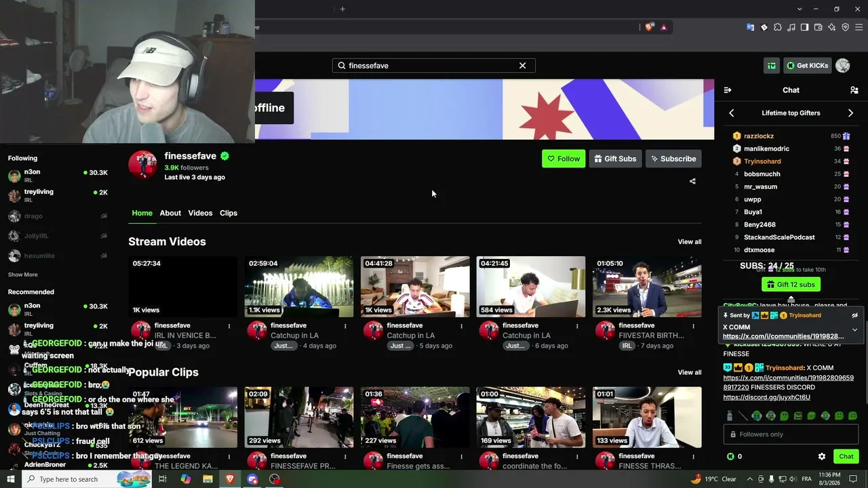Go to previous leaderboard with left chevron
The height and width of the screenshot is (488, 868).
(x=732, y=113)
